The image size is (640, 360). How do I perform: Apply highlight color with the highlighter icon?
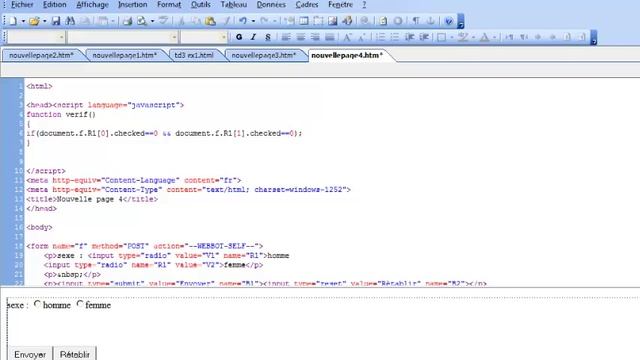462,37
